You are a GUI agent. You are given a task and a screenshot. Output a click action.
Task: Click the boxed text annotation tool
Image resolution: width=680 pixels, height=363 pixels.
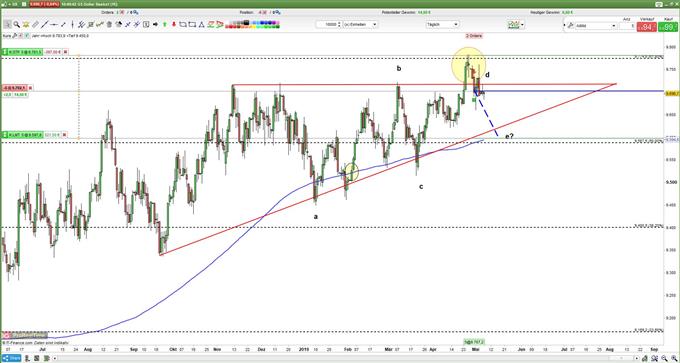click(x=146, y=25)
